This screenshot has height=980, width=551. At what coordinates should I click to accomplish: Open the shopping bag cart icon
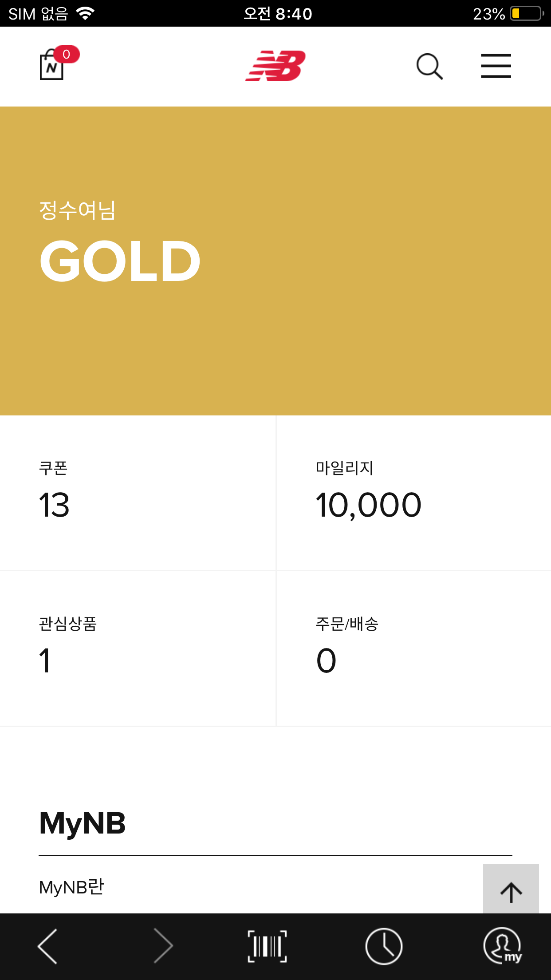click(52, 67)
